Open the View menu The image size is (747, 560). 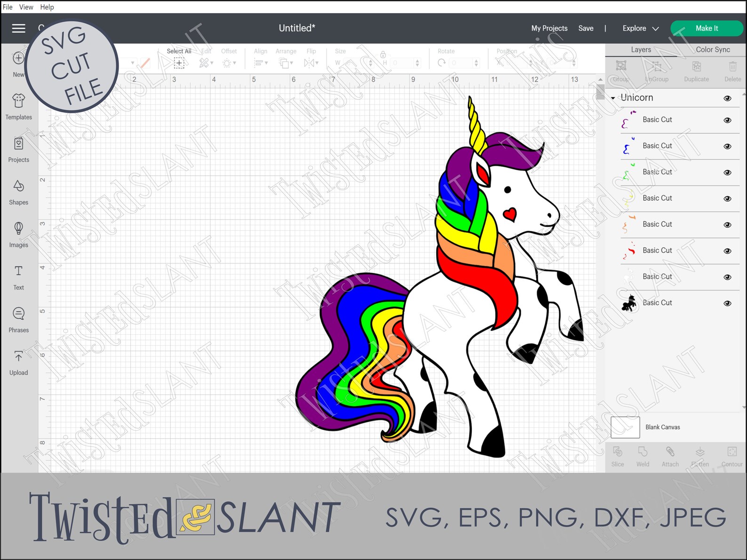[x=26, y=7]
